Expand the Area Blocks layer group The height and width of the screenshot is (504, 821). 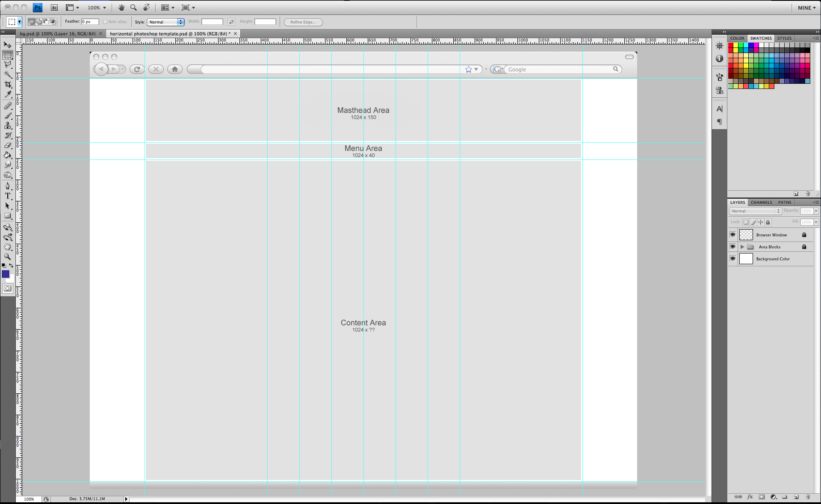coord(742,247)
